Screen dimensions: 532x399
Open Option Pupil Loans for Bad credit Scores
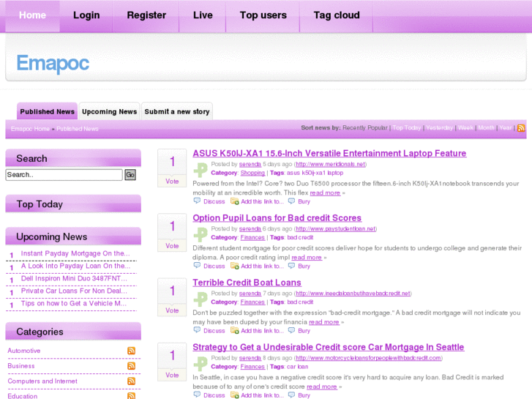277,218
